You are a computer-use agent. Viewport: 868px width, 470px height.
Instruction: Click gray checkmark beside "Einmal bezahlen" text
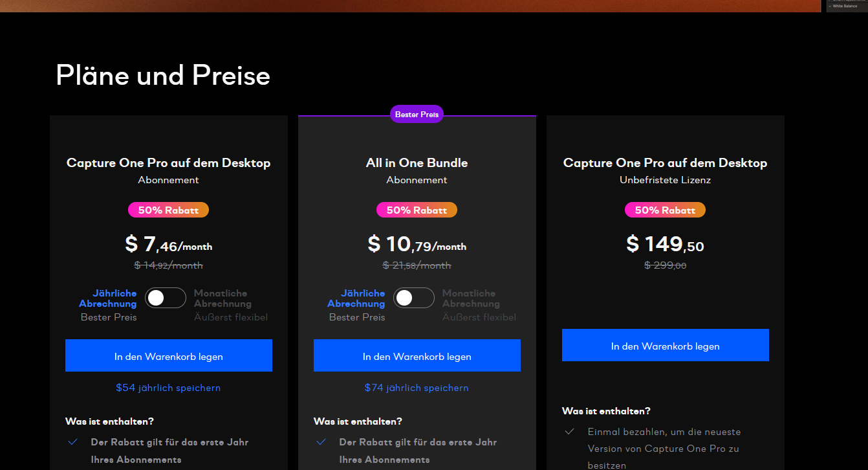pos(570,431)
